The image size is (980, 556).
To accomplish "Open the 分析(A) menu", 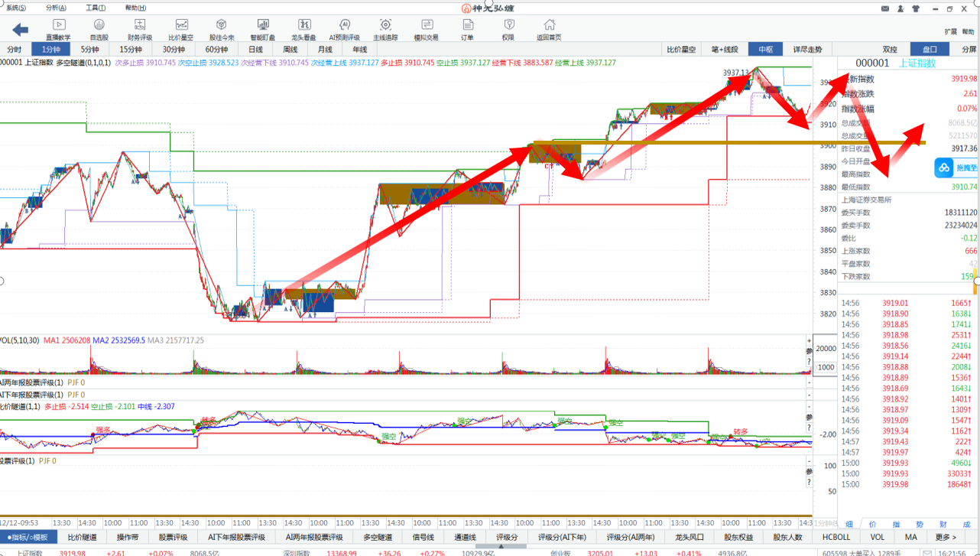I will 57,8.
